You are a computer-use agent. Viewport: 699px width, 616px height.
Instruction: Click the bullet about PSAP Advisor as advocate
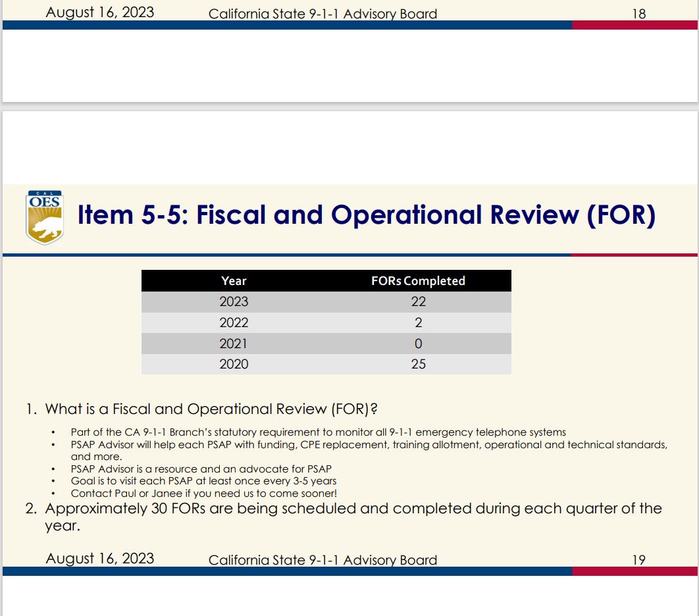[x=201, y=469]
